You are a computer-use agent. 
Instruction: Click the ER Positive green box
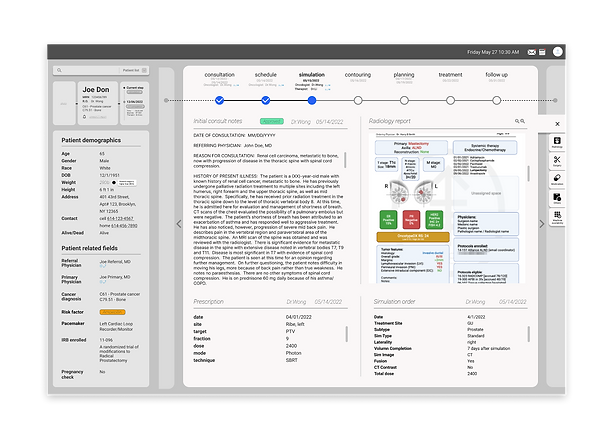tap(388, 220)
